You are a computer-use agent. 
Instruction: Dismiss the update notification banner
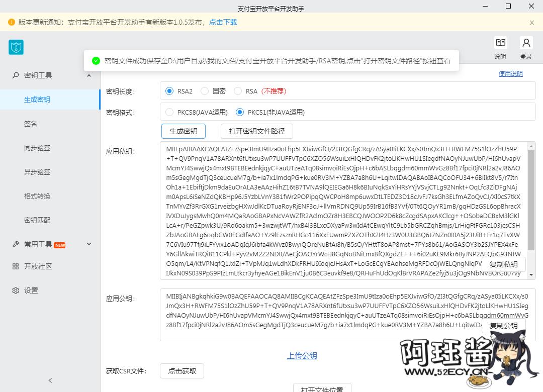pos(532,23)
